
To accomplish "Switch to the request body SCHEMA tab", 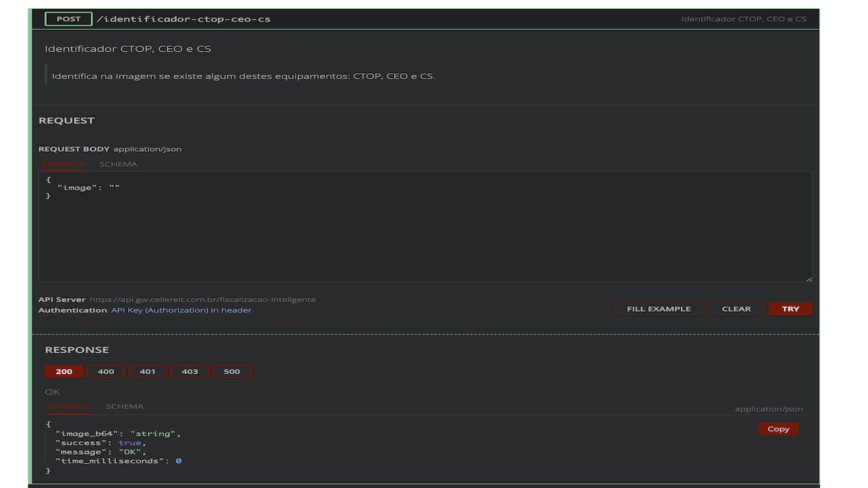I will point(118,164).
